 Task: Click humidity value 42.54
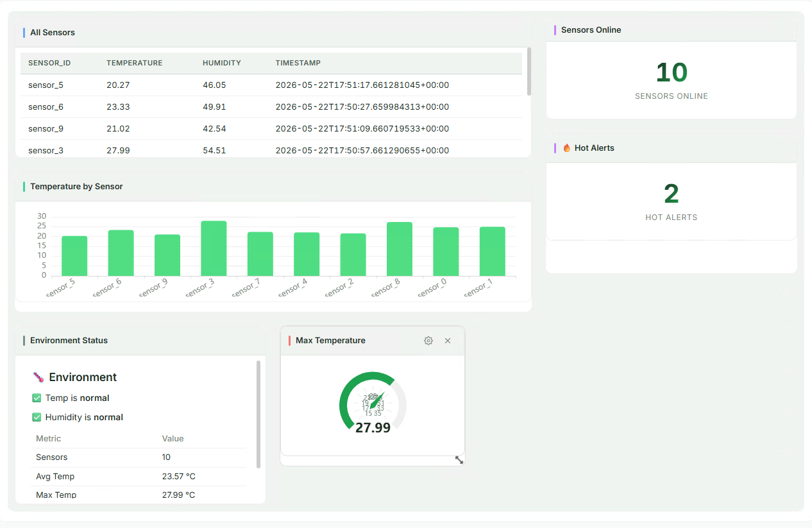pyautogui.click(x=214, y=128)
